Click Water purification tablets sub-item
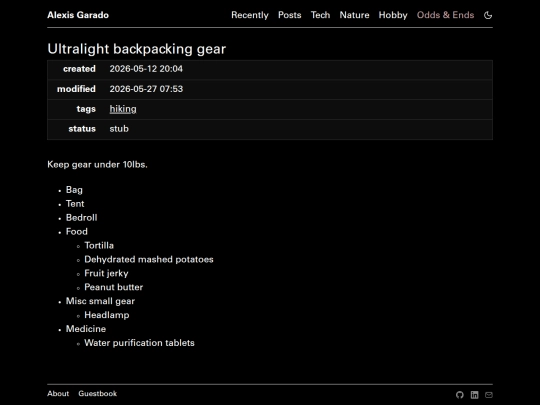This screenshot has height=405, width=540. pos(139,343)
